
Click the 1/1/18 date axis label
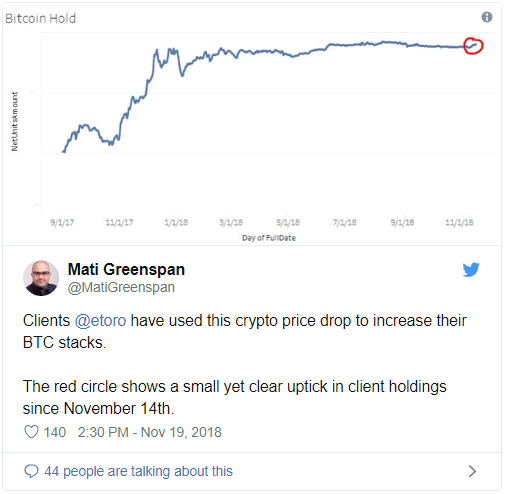click(x=176, y=222)
